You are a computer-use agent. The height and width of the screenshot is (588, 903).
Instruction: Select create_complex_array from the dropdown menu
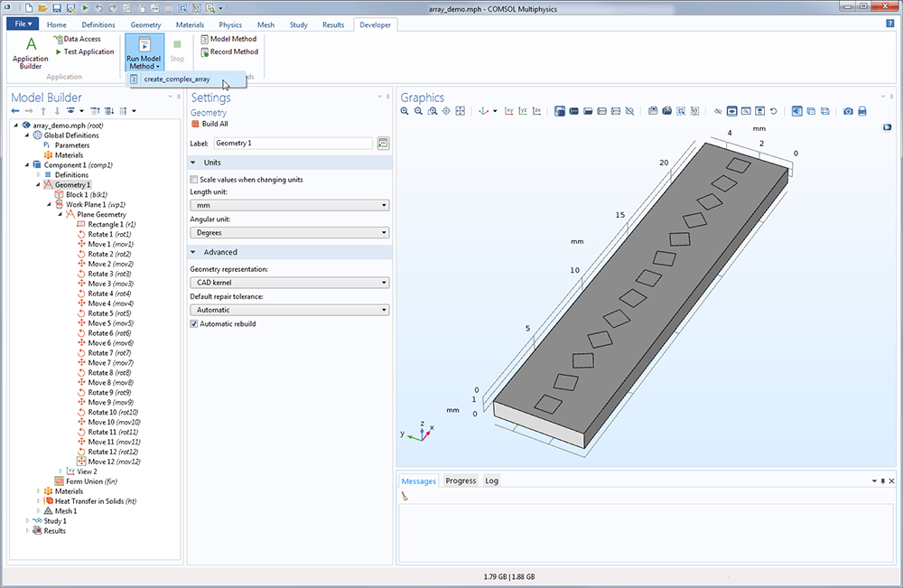176,79
